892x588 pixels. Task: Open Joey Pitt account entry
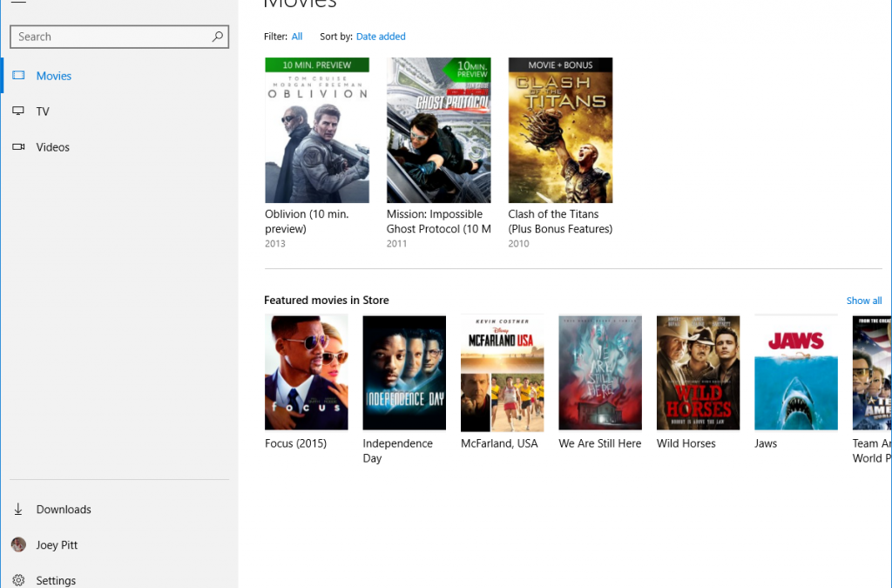point(57,545)
